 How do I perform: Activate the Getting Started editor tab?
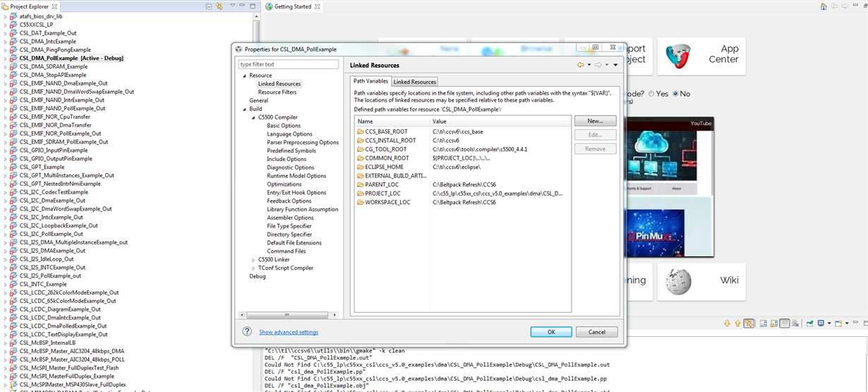pos(293,6)
